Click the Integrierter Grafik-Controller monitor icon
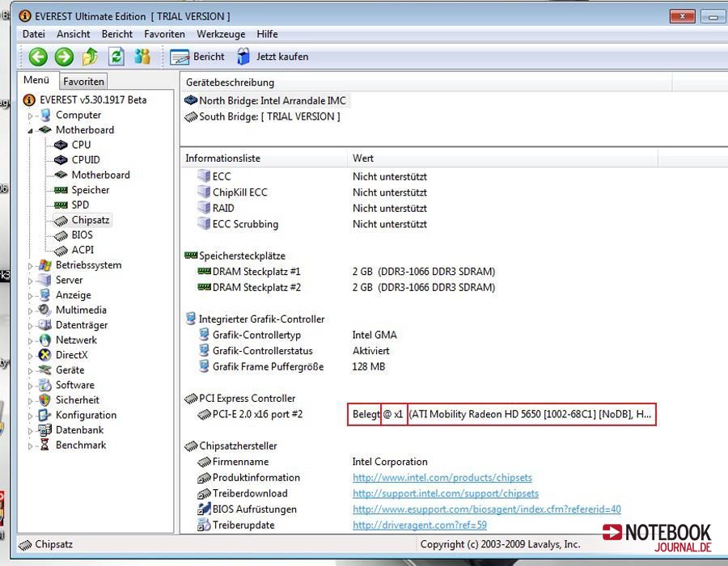Screen dimensions: 728x566 pos(190,319)
